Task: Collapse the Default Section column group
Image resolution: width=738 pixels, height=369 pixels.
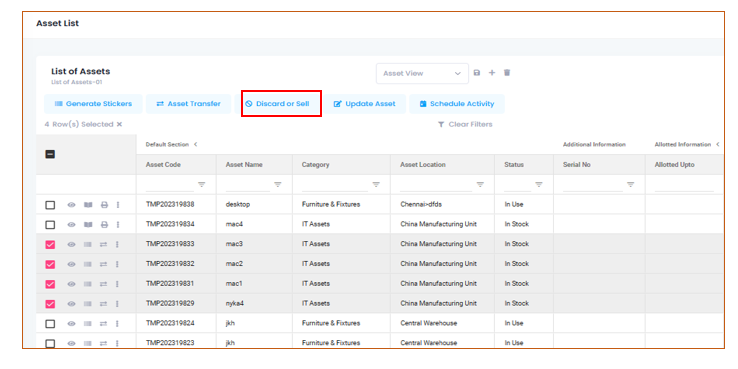Action: [195, 144]
